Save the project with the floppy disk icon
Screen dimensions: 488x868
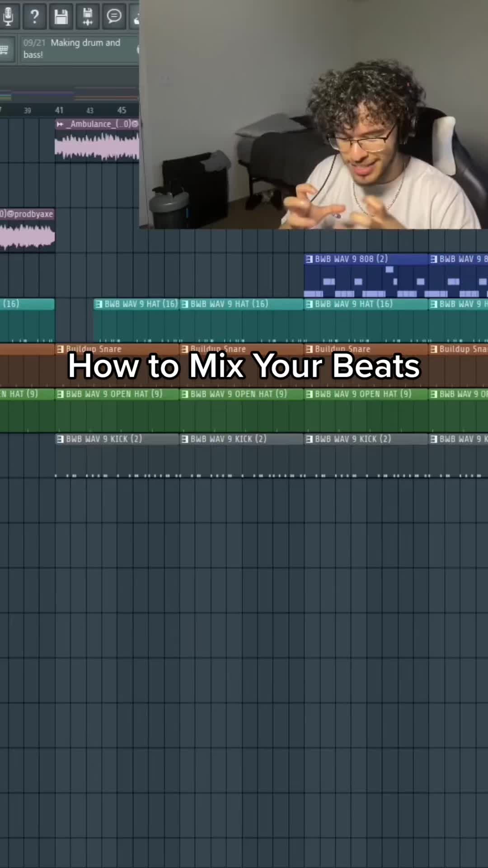pyautogui.click(x=61, y=16)
